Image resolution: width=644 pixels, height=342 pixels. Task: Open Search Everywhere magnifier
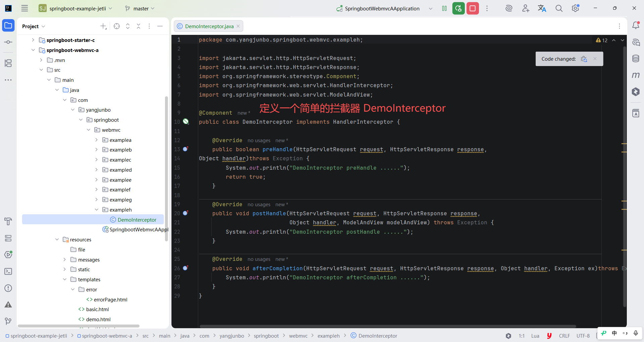(x=559, y=8)
